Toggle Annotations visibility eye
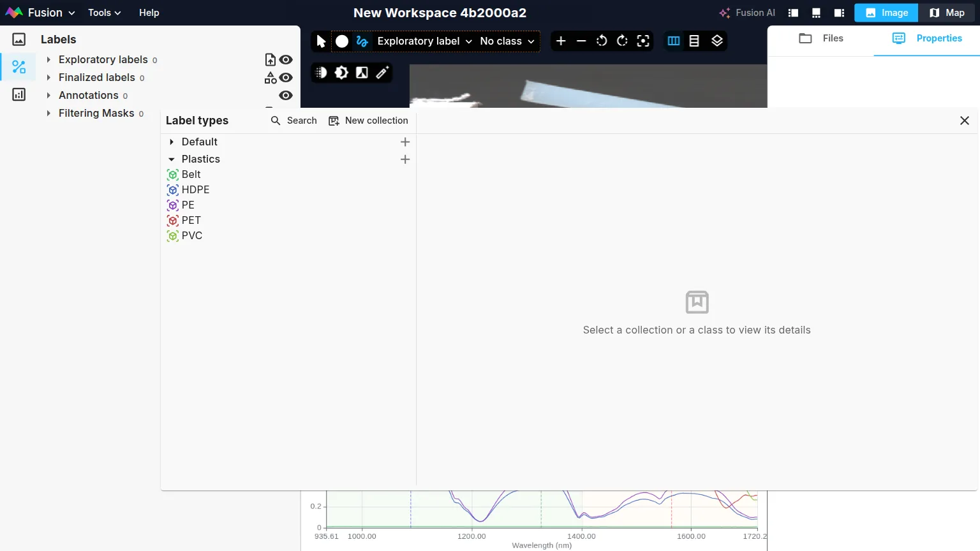Viewport: 980px width, 551px height. 286,96
